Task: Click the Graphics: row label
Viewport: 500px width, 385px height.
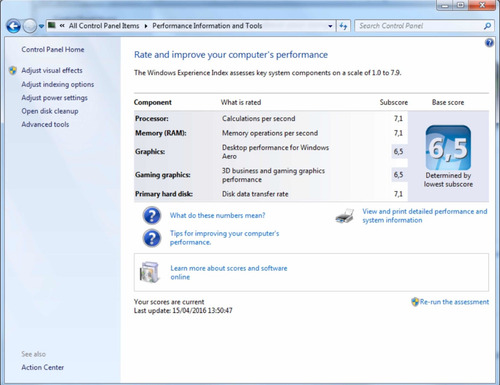Action: [150, 152]
